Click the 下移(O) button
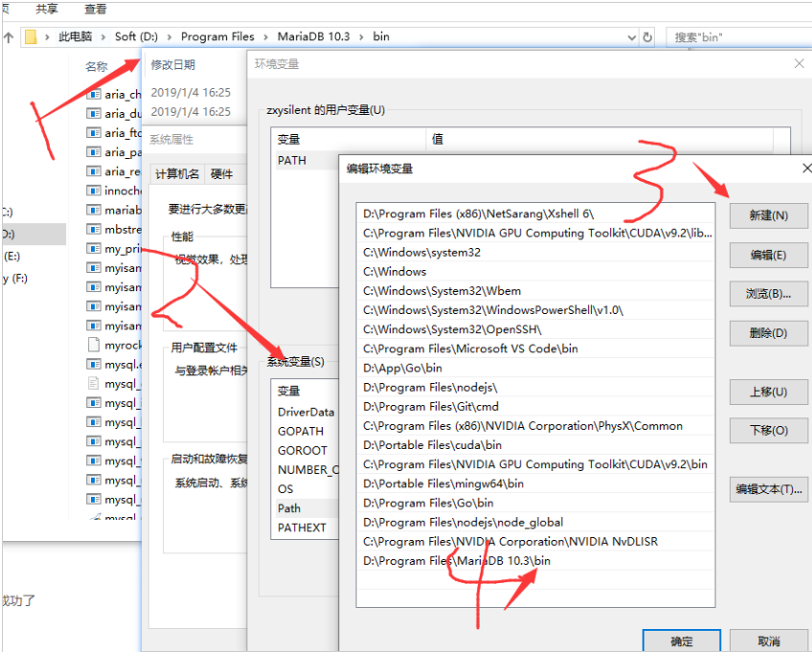812x652 pixels. pyautogui.click(x=768, y=431)
